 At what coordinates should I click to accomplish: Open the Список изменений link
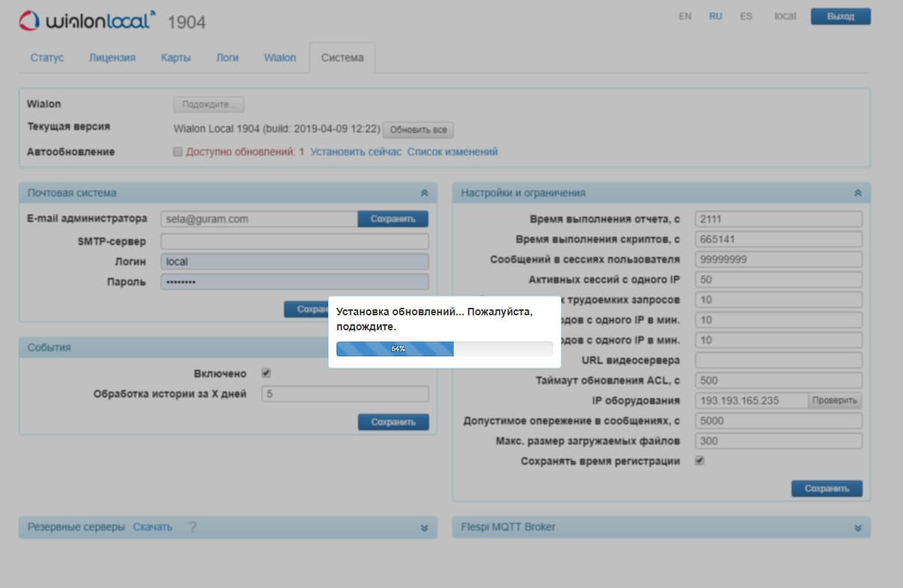point(451,152)
